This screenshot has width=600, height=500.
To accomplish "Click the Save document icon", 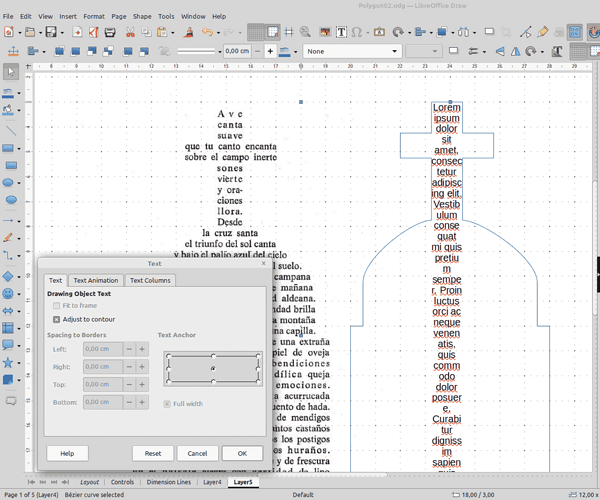I will coord(51,32).
